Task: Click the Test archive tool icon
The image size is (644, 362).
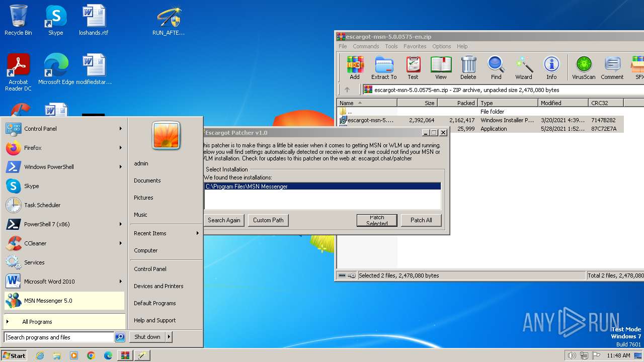Action: tap(413, 68)
